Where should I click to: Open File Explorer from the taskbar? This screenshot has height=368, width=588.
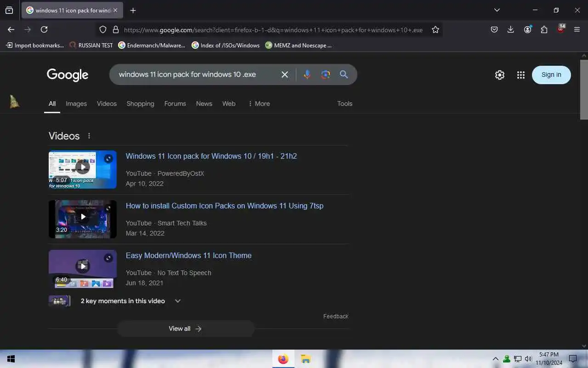coord(305,359)
